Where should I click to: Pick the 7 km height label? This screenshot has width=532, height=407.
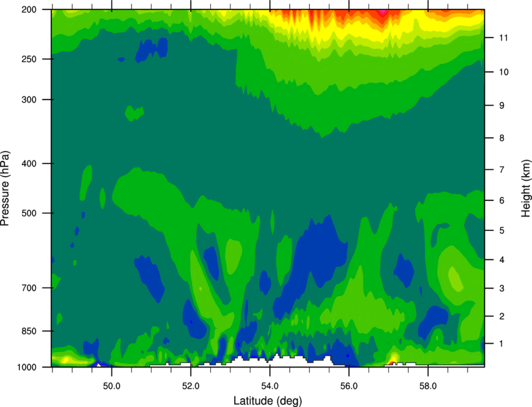click(502, 170)
